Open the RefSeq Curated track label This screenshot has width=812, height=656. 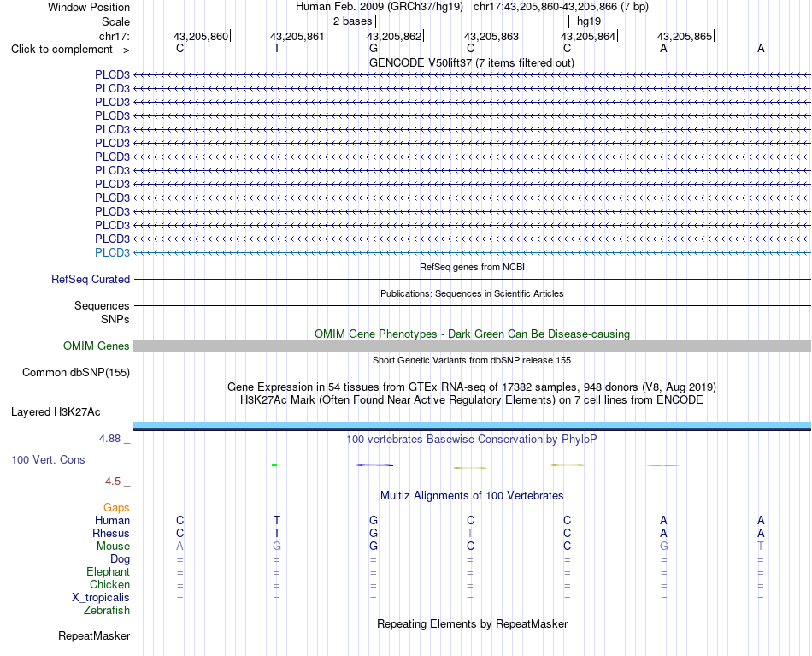(x=91, y=280)
